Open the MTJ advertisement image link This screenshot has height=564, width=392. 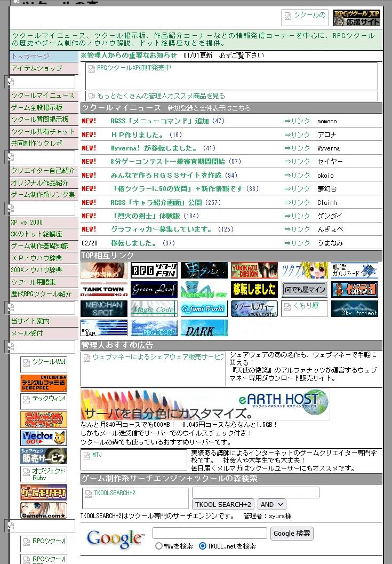[134, 460]
